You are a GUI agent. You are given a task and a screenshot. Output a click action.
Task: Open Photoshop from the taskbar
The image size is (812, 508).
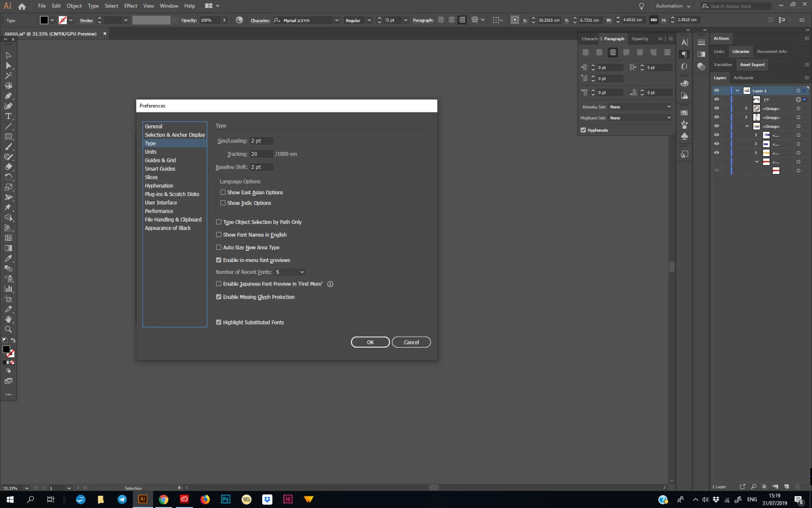pos(226,499)
